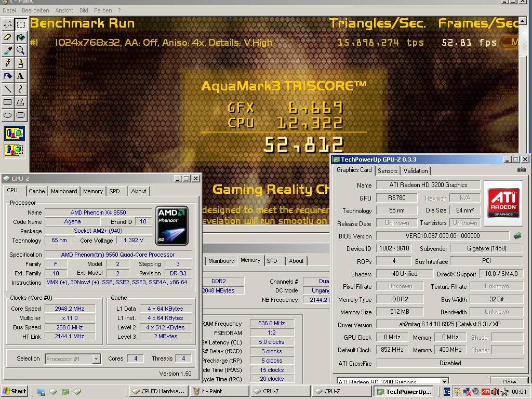
Task: Activate the Magnifier tool in Paint
Action: [21, 50]
